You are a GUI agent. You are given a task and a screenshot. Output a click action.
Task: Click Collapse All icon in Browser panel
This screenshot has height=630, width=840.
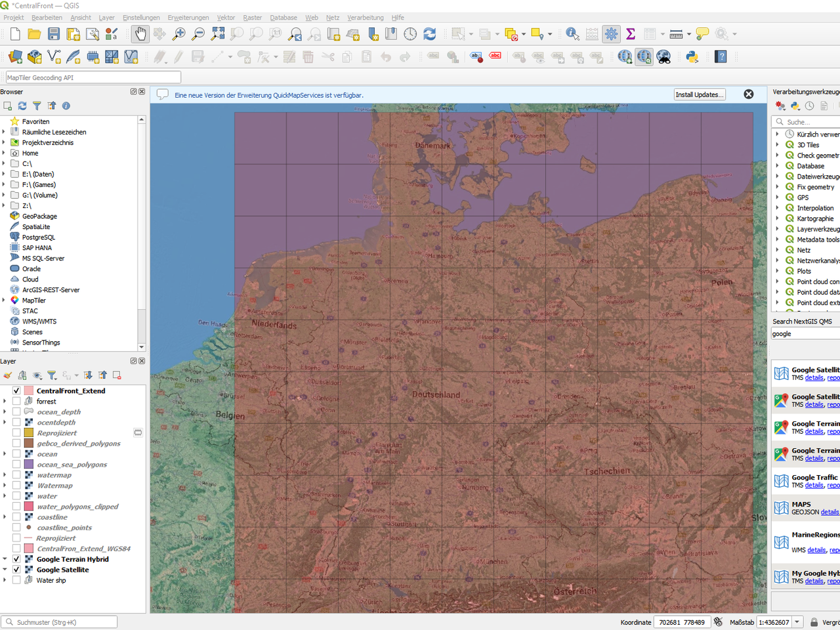point(52,106)
